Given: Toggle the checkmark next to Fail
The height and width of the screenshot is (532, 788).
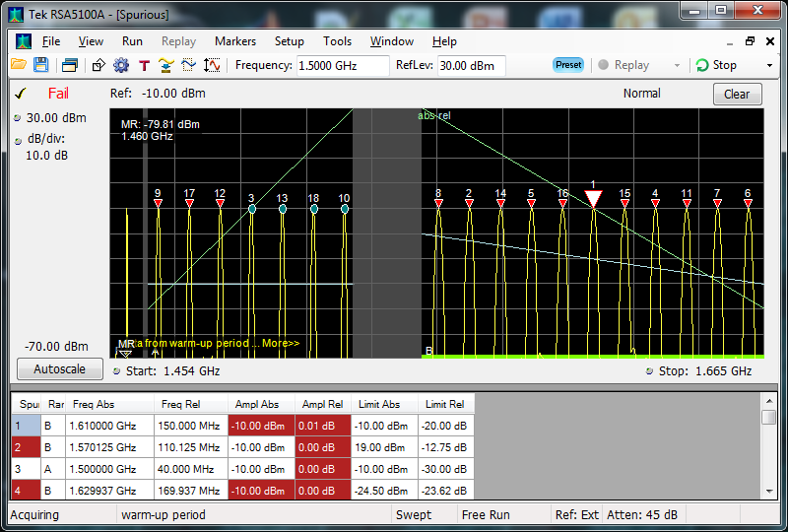Looking at the screenshot, I should tap(20, 95).
